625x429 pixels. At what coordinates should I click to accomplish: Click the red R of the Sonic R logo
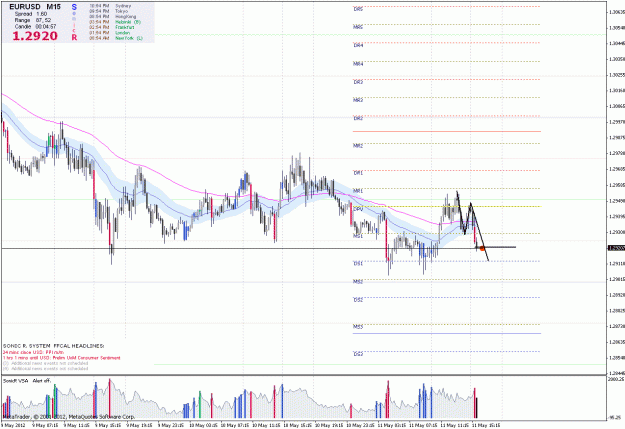(74, 37)
